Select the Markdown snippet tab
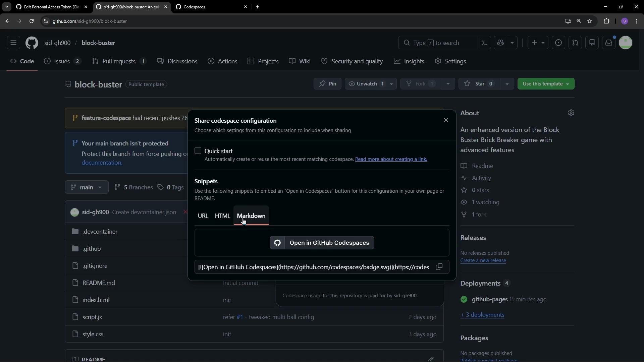The image size is (644, 362). [251, 216]
